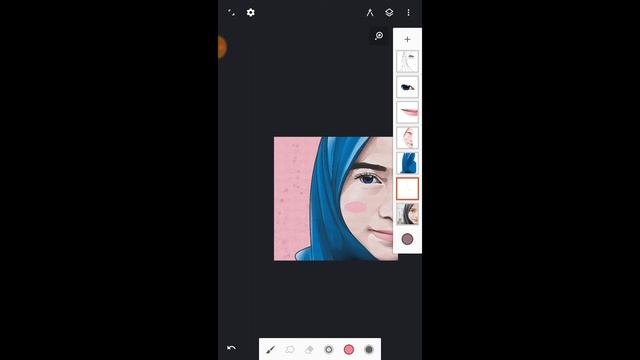This screenshot has width=640, height=360.
Task: Open the drawing guides compass tool
Action: pos(370,13)
